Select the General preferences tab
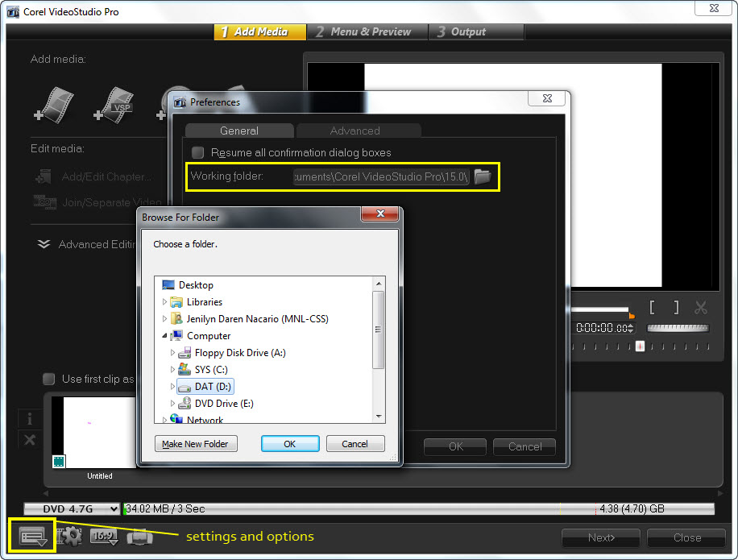 pos(239,131)
